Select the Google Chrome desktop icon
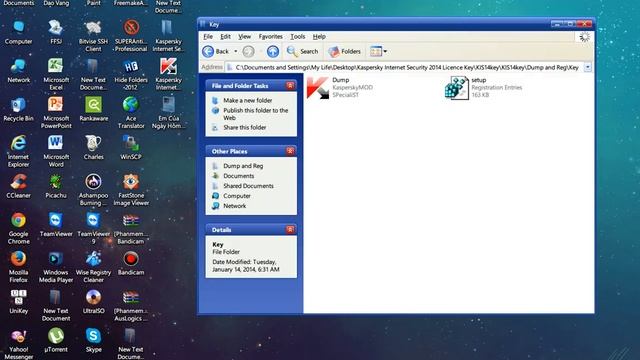The height and width of the screenshot is (360, 640). coord(18,228)
